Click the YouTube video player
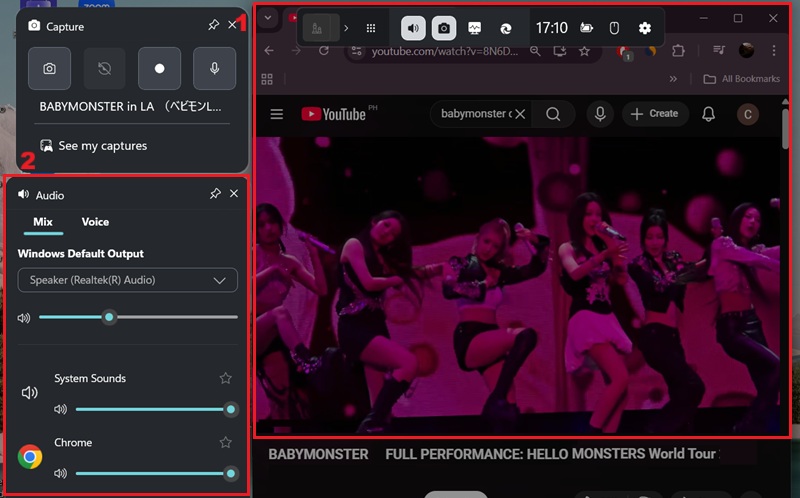 pos(517,285)
